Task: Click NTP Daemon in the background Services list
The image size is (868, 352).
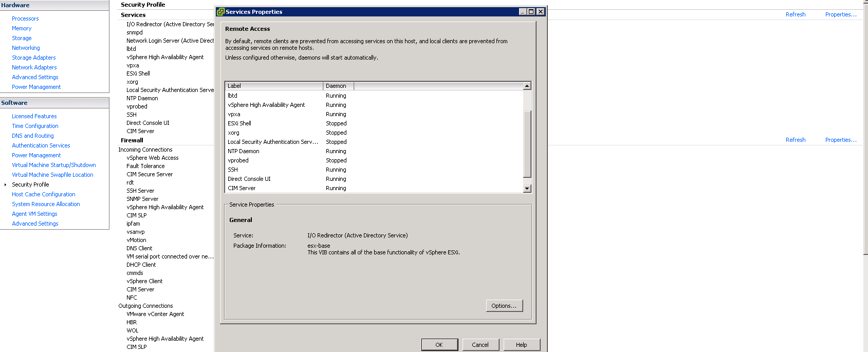Action: [x=142, y=98]
